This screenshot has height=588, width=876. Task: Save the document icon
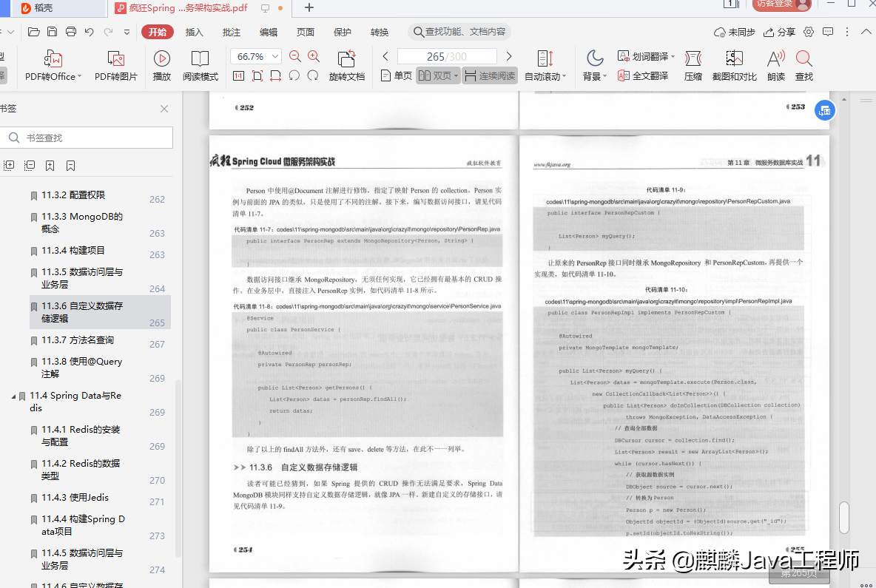52,32
